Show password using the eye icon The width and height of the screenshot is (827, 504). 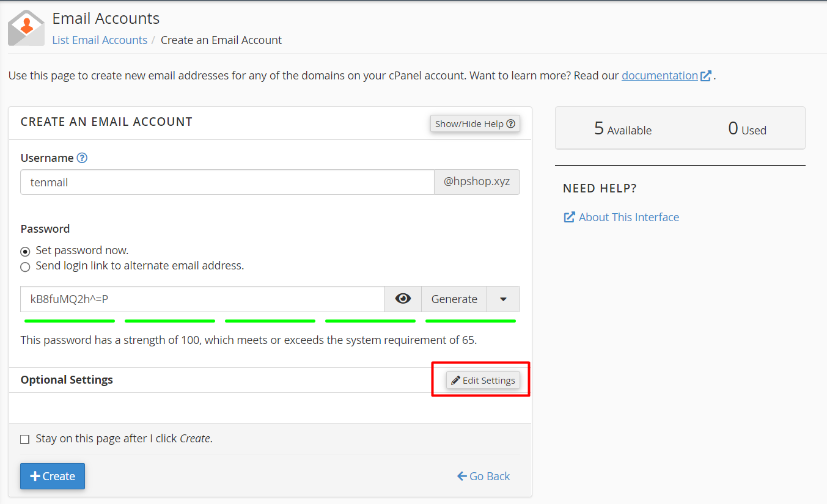pos(403,299)
